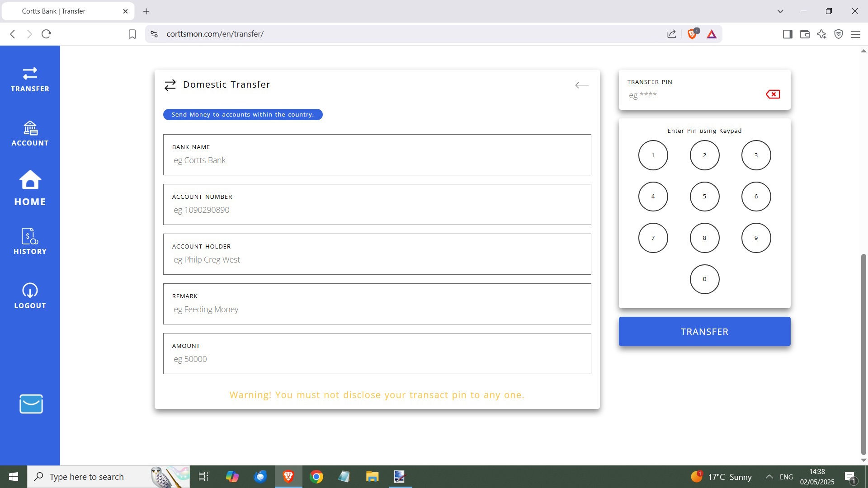Open a new browser tab
Image resolution: width=868 pixels, height=488 pixels.
click(146, 11)
